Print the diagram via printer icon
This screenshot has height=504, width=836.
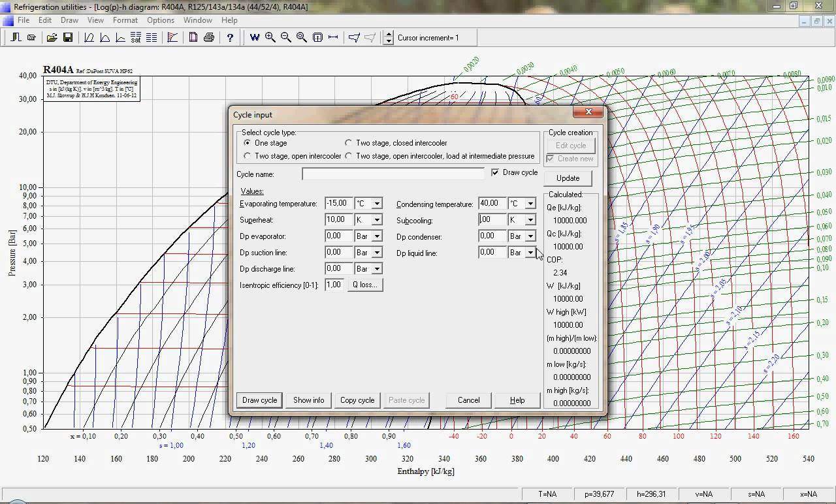209,38
